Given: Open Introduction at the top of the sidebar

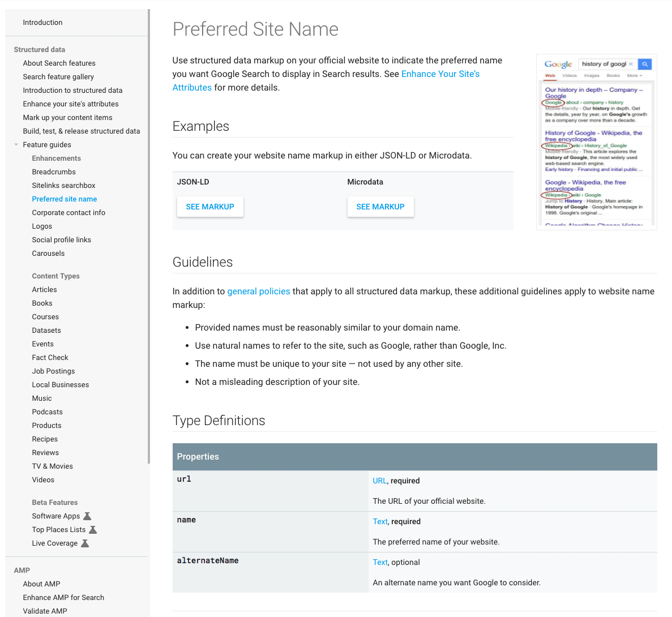Looking at the screenshot, I should pos(42,22).
